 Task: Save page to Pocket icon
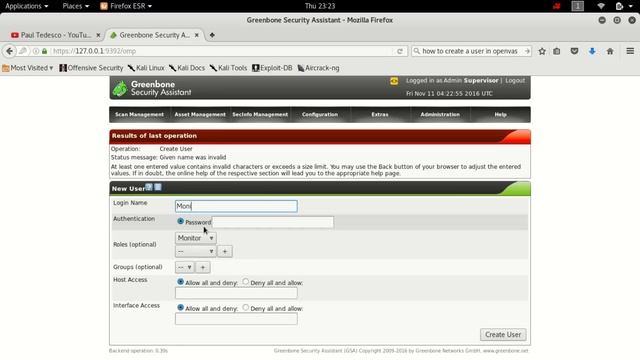pyautogui.click(x=574, y=51)
